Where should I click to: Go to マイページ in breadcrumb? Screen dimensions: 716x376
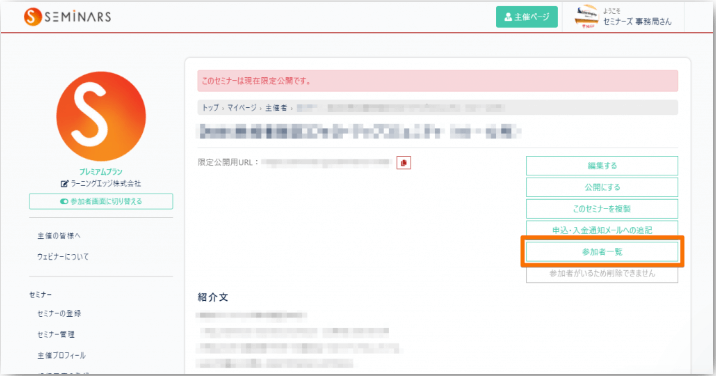(x=242, y=108)
